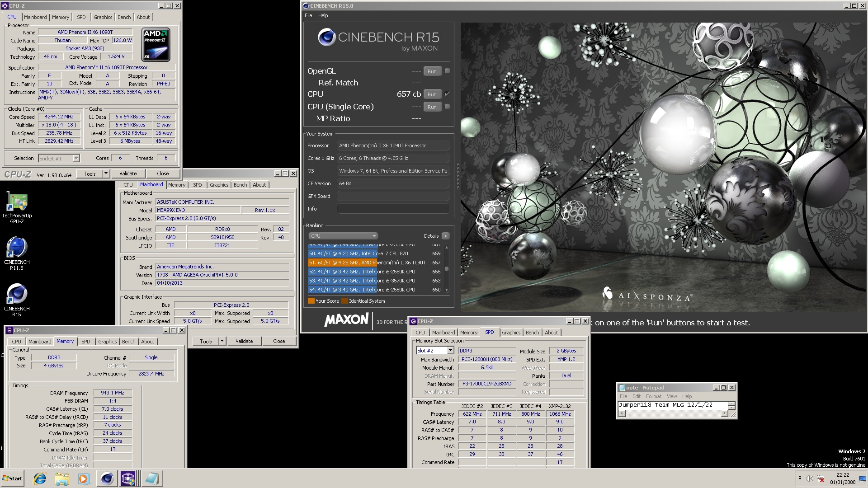Open SPD tab in Memory CPU-Z window
The width and height of the screenshot is (868, 488).
(x=85, y=342)
